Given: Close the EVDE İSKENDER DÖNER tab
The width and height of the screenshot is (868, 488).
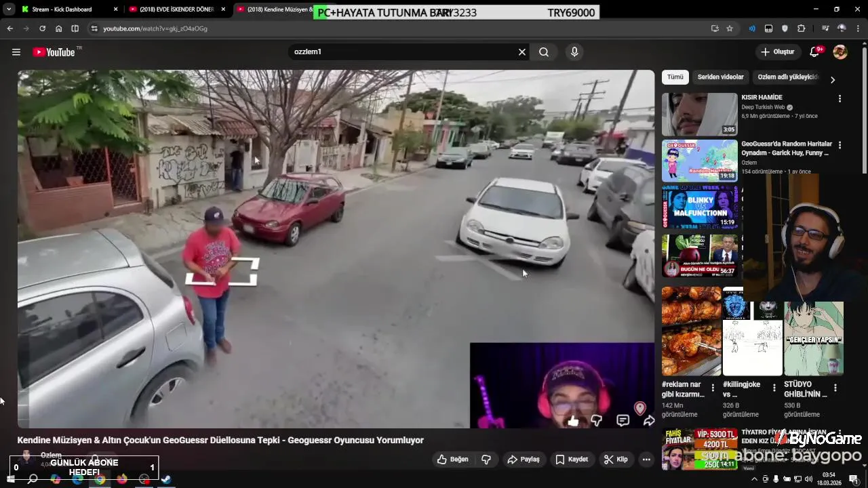Looking at the screenshot, I should [x=223, y=9].
